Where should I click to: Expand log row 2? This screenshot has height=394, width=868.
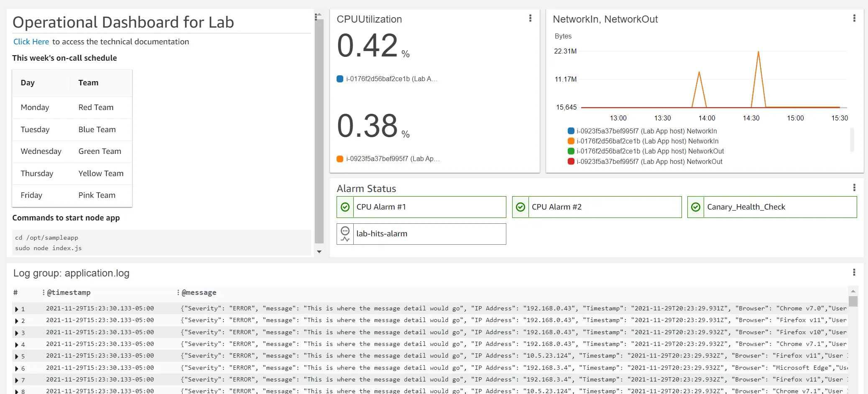pyautogui.click(x=16, y=321)
